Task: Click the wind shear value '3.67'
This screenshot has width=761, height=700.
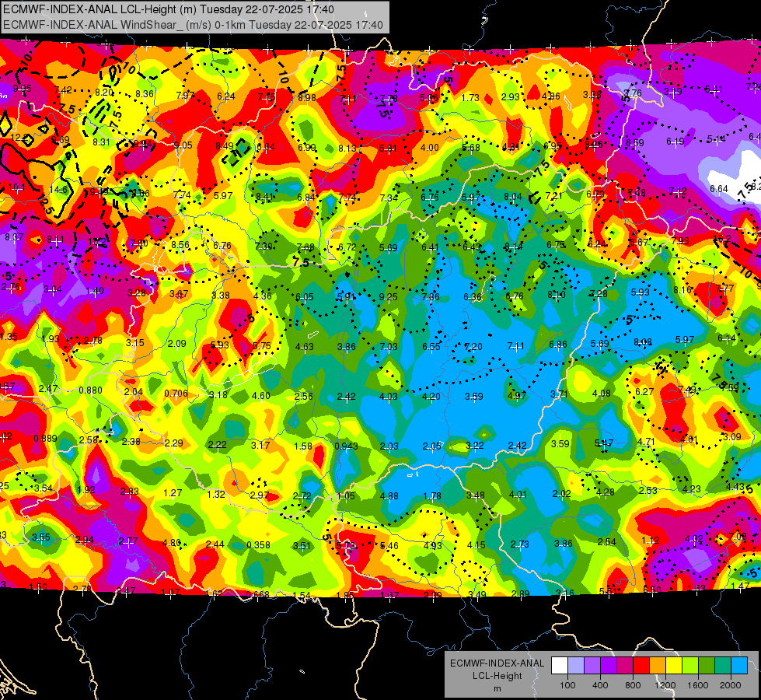Action: 179,294
